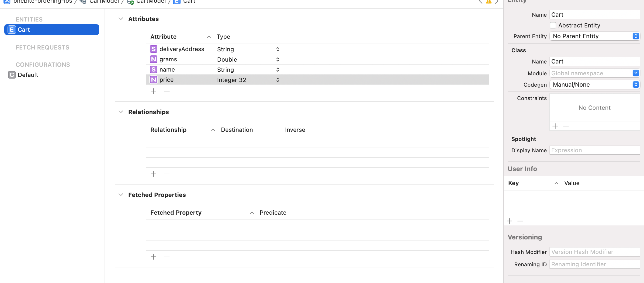This screenshot has width=644, height=283.
Task: Remove constraint with minus button
Action: tap(566, 126)
